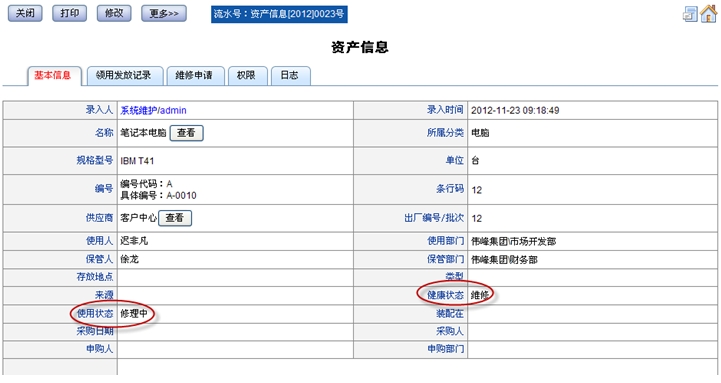Click the 修改 button
The height and width of the screenshot is (383, 721).
tap(114, 13)
